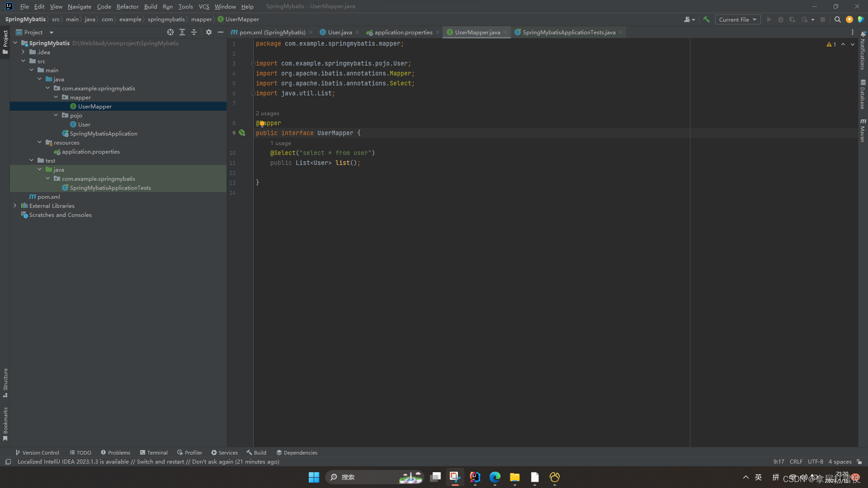Toggle the read-only lock icon
The width and height of the screenshot is (868, 488).
[859, 461]
